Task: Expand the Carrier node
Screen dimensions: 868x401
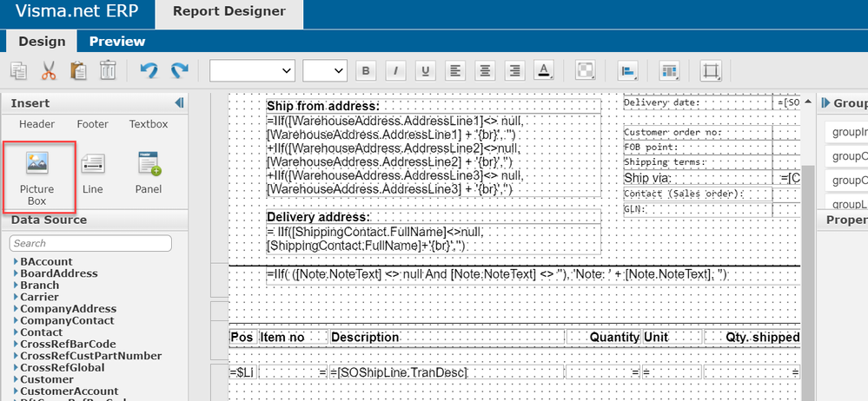Action: (x=16, y=297)
